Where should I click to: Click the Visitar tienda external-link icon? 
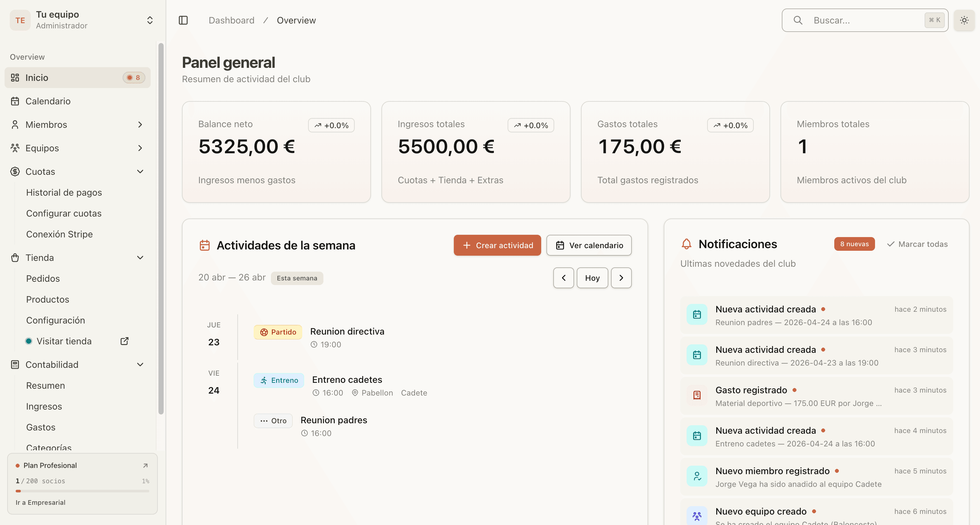[x=125, y=341]
